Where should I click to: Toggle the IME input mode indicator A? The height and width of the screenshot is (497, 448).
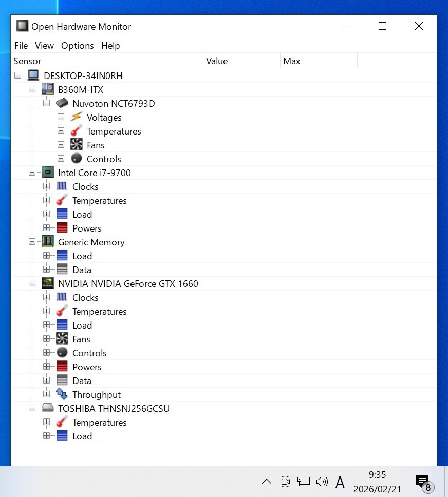[x=340, y=482]
